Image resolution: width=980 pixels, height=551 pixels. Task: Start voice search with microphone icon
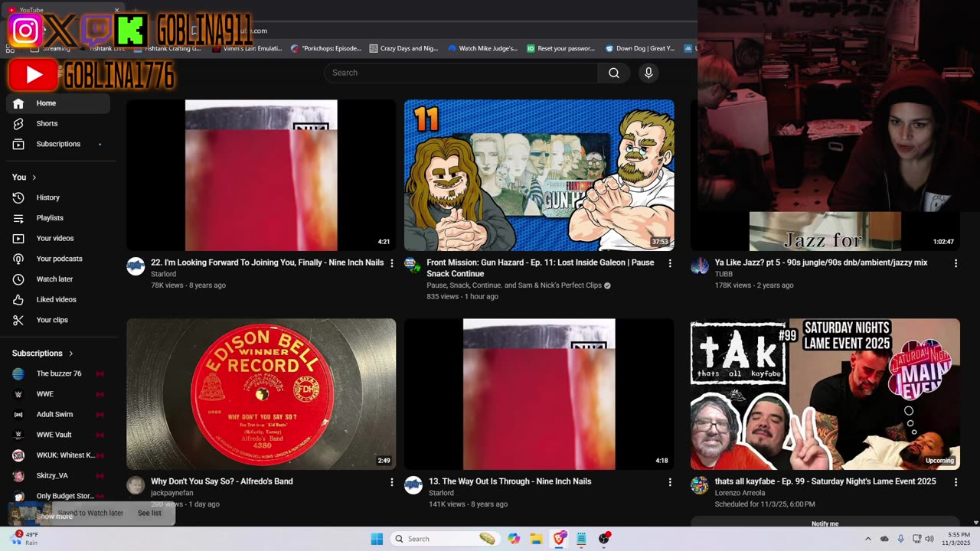coord(648,73)
